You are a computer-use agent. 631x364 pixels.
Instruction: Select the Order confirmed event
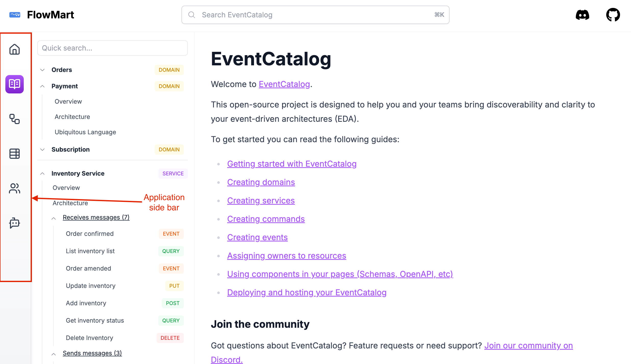tap(90, 234)
